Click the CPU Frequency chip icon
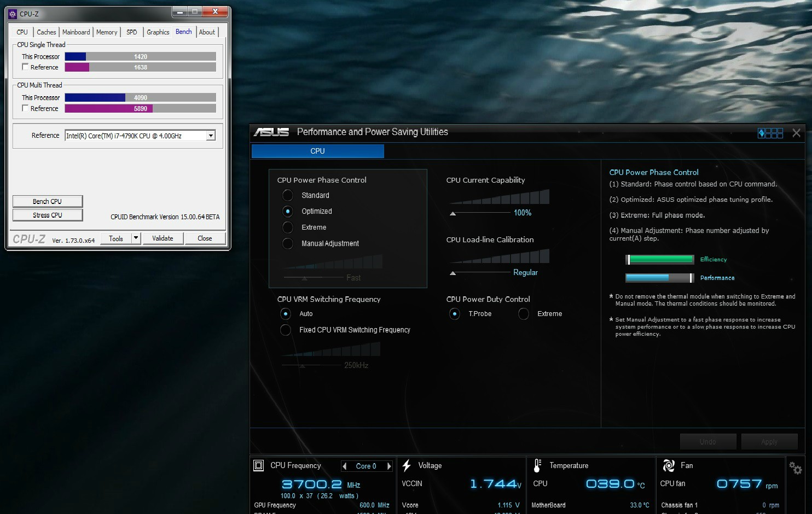This screenshot has height=514, width=812. 259,465
